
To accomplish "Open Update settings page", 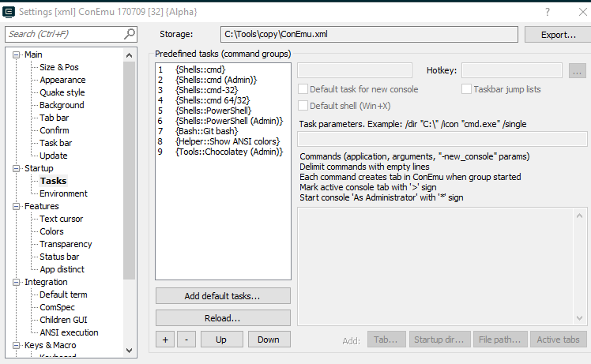I will (54, 156).
